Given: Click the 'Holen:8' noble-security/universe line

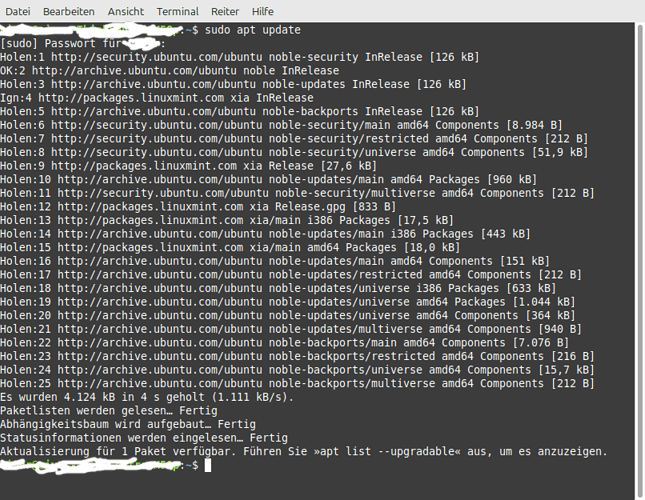Looking at the screenshot, I should (294, 152).
